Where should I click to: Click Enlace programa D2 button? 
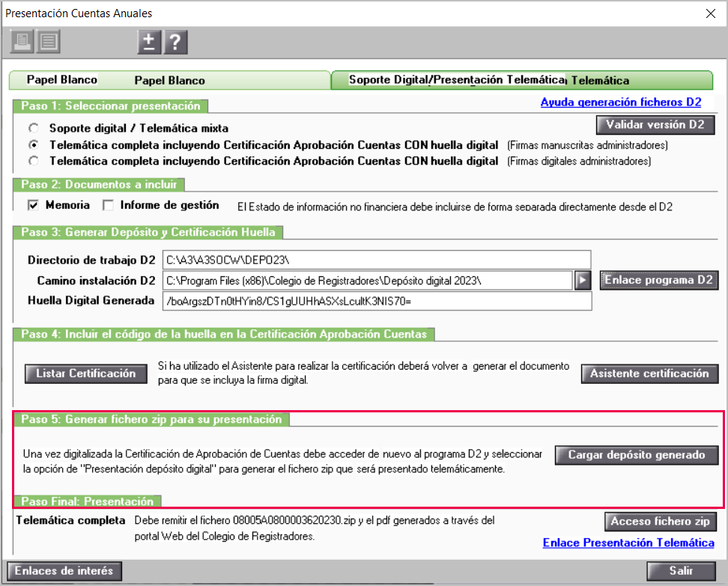[x=658, y=281]
